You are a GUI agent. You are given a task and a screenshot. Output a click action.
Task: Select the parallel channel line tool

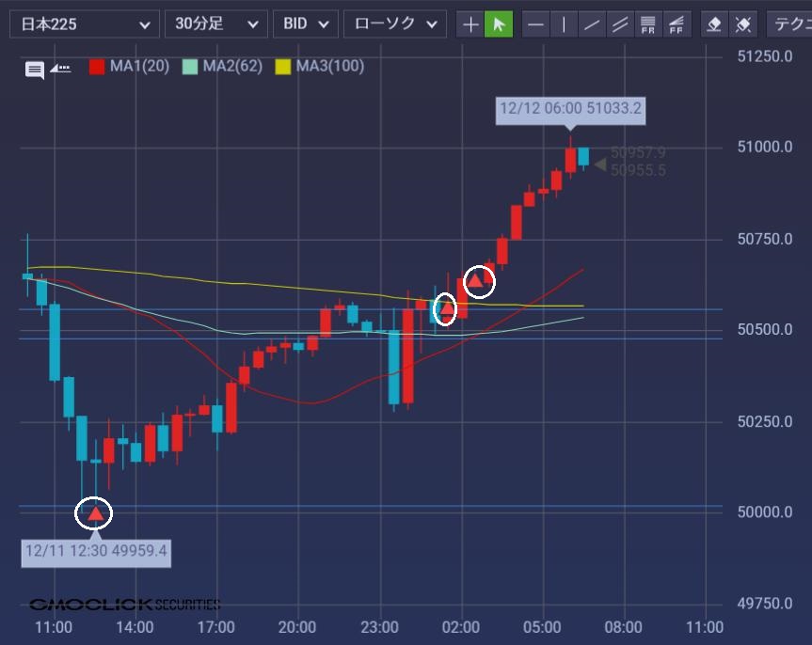click(x=619, y=24)
